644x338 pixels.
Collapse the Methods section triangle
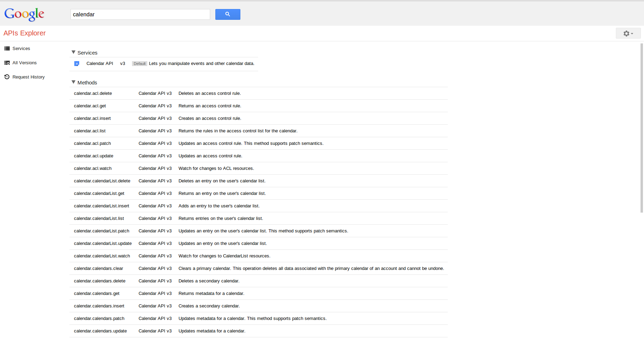pyautogui.click(x=73, y=82)
